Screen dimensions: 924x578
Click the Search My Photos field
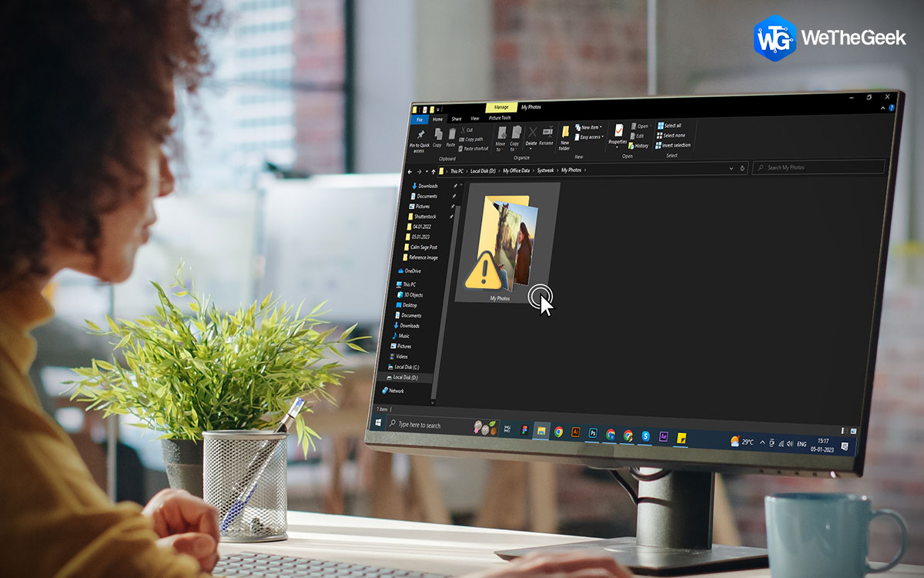pos(819,166)
